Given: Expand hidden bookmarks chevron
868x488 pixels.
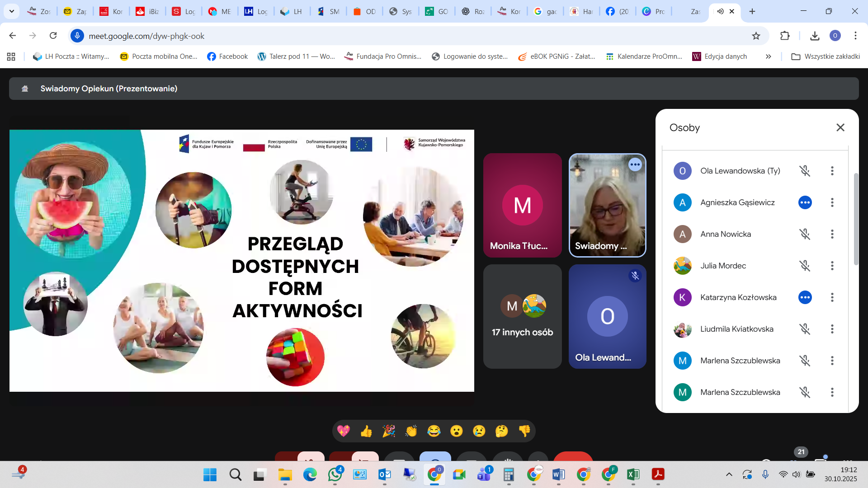Looking at the screenshot, I should click(x=768, y=56).
